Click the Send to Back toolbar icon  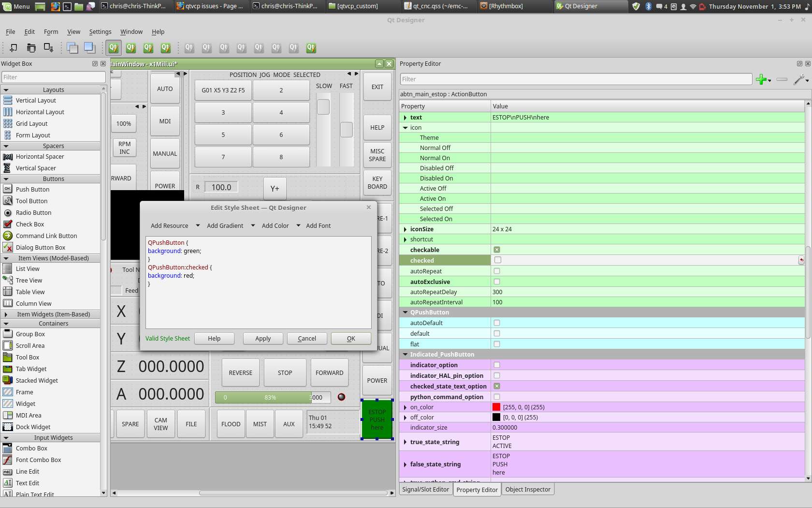point(72,47)
